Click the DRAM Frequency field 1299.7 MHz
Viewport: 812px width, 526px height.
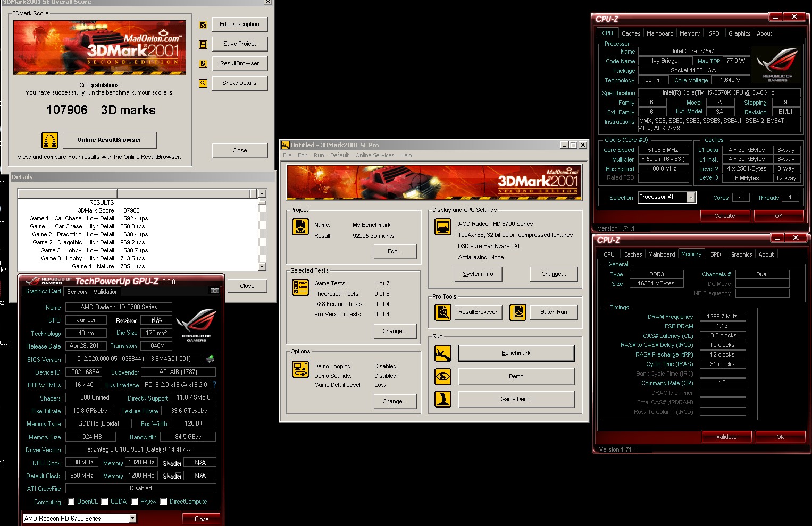tap(722, 317)
